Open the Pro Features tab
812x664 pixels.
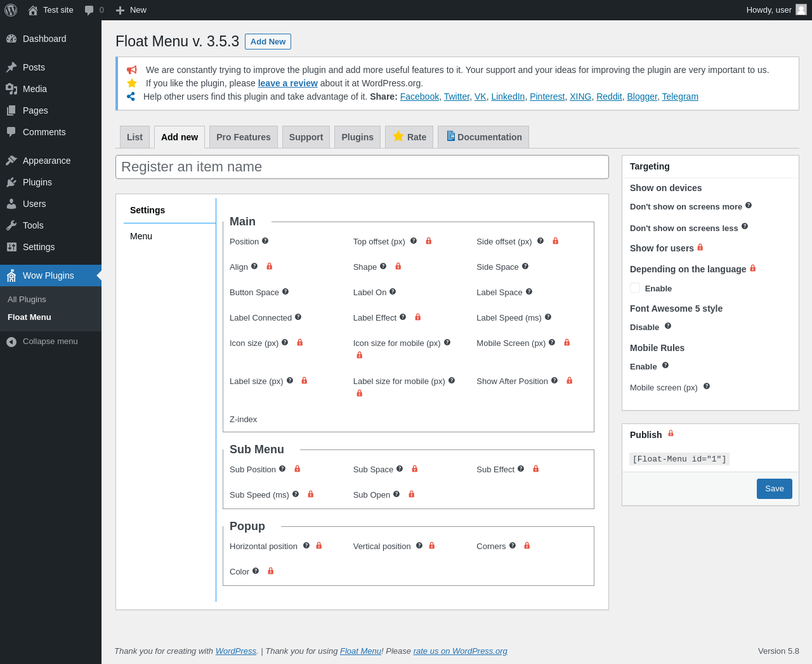(x=244, y=137)
